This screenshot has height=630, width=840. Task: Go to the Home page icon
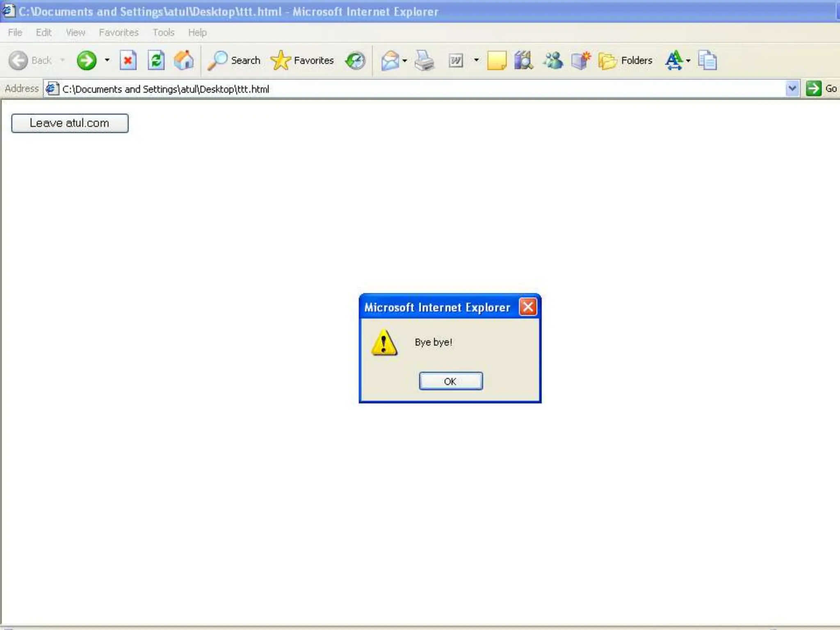tap(183, 61)
